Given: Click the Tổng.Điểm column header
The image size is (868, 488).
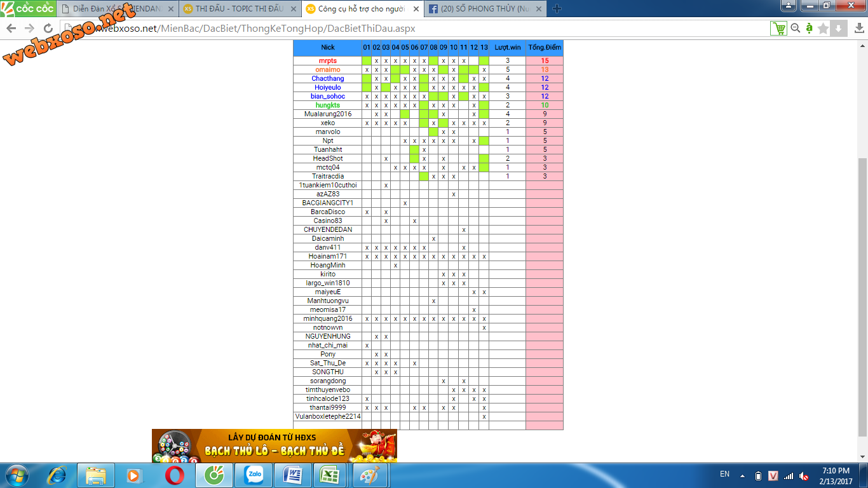Looking at the screenshot, I should click(x=544, y=48).
